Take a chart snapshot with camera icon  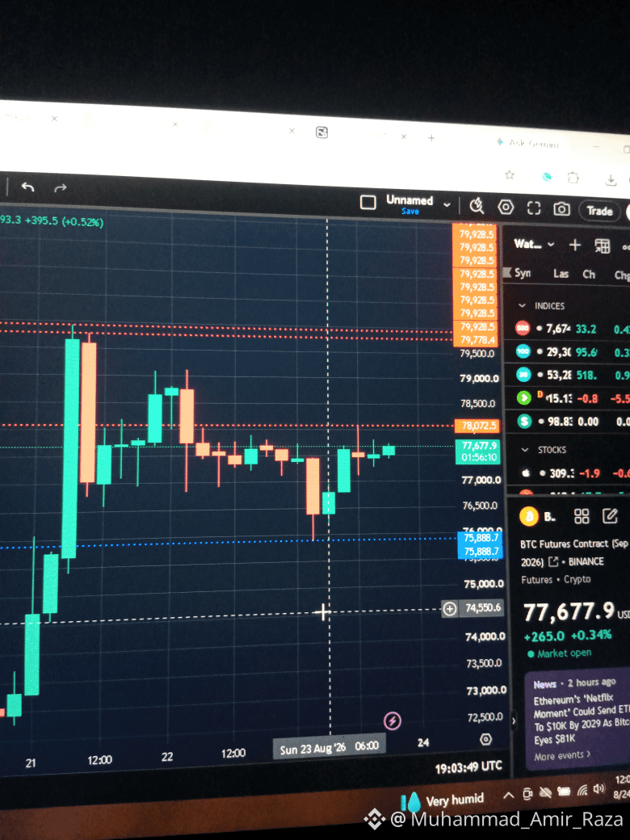coord(561,209)
